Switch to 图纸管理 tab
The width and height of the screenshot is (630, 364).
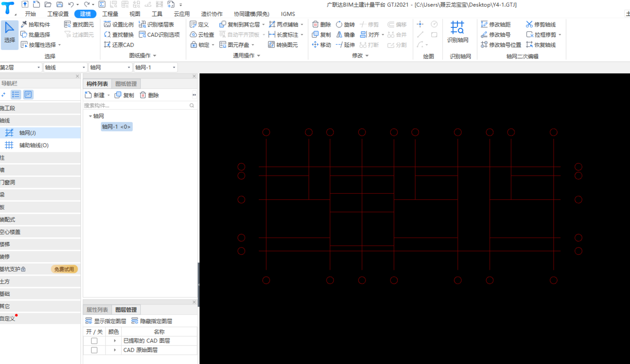coord(126,84)
